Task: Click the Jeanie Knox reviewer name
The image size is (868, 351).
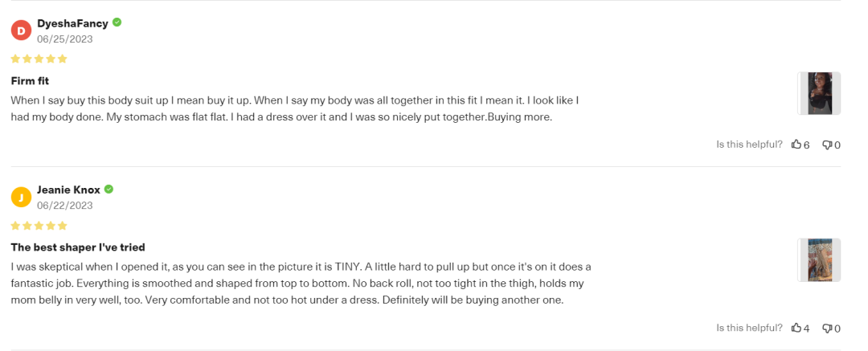Action: [x=68, y=190]
